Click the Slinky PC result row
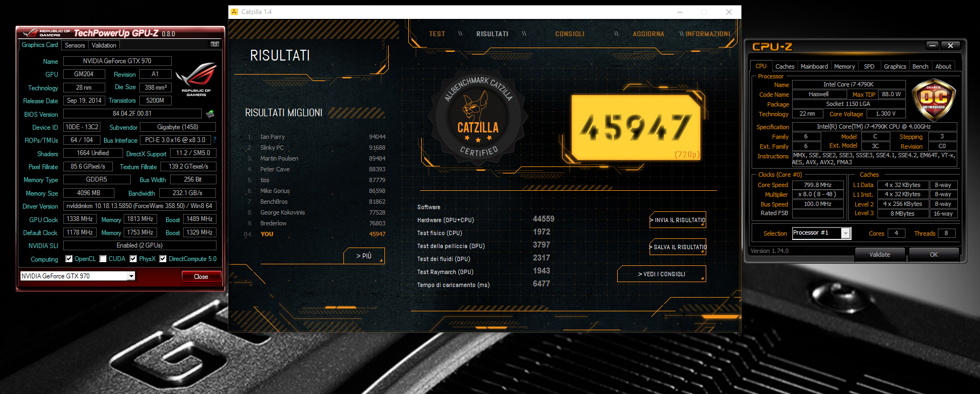 click(316, 148)
